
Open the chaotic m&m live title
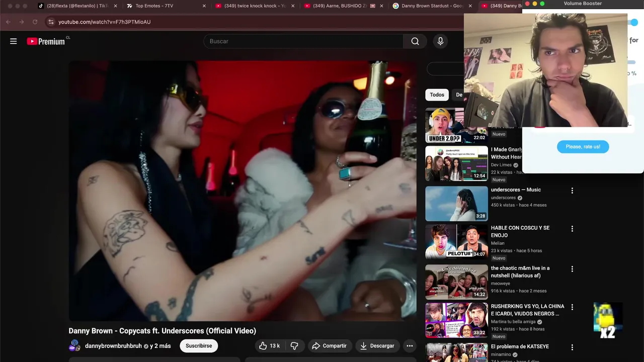(520, 272)
